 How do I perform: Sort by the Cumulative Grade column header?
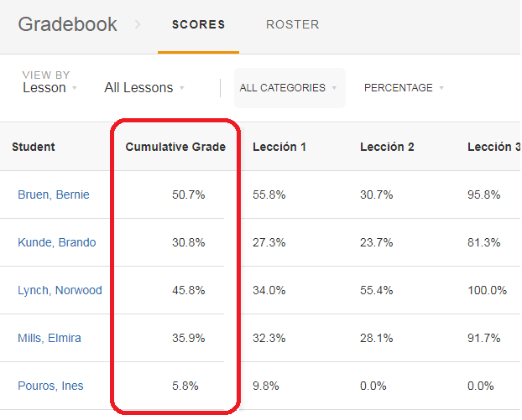175,147
